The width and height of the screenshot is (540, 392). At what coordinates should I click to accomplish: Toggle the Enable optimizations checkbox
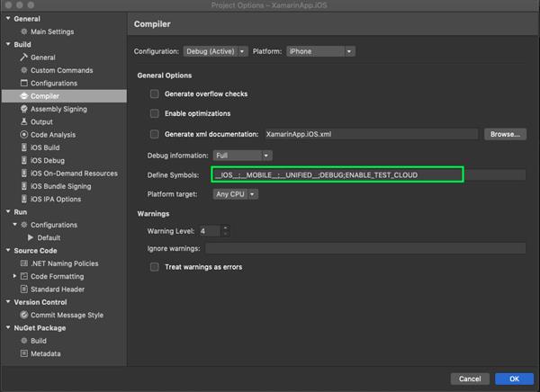point(155,113)
